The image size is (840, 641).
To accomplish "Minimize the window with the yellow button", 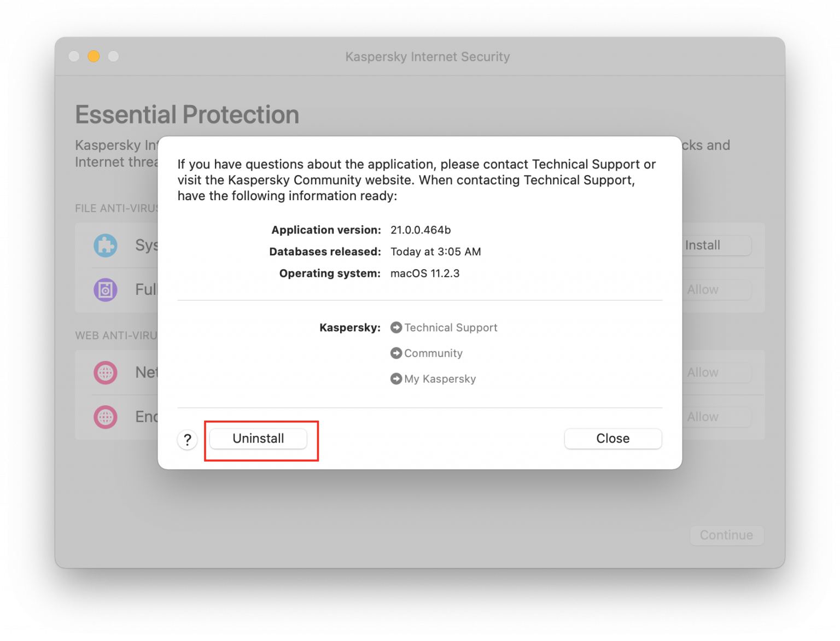I will [94, 56].
